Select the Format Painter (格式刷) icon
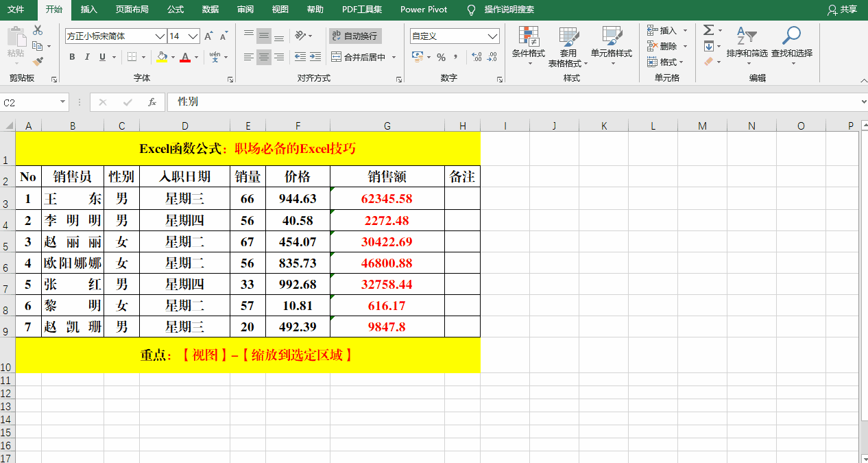This screenshot has height=463, width=868. [39, 62]
